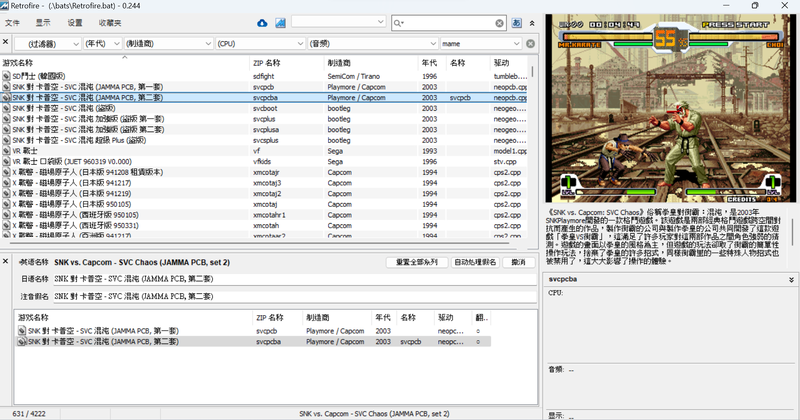Click the 'model1.cpp' driver cell
This screenshot has height=420, width=800.
click(x=510, y=151)
